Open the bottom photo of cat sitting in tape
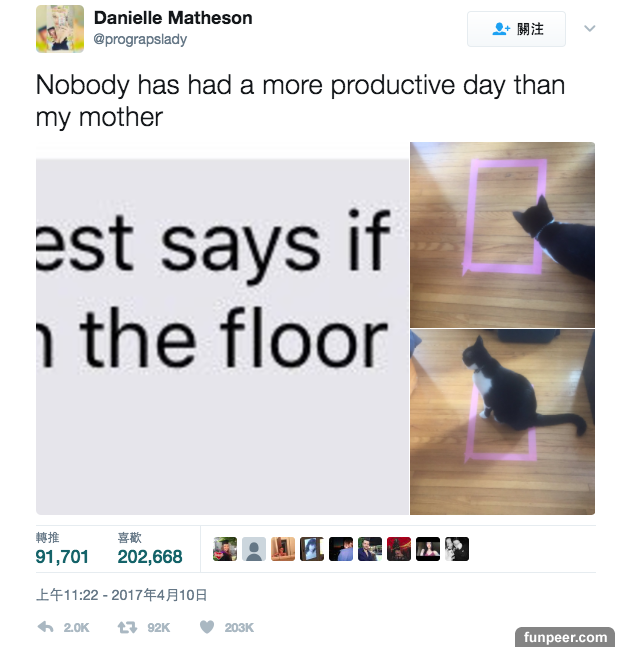635x647 pixels. [502, 422]
